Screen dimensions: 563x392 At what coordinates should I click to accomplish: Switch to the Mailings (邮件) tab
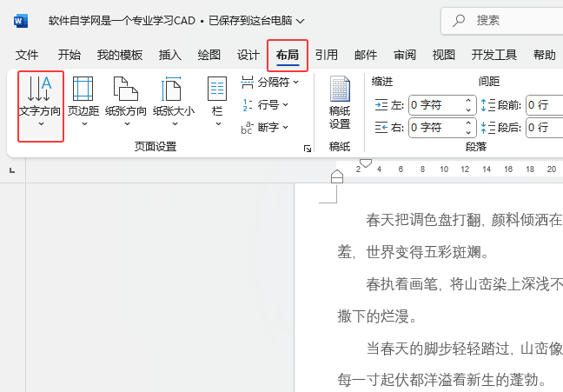coord(366,55)
